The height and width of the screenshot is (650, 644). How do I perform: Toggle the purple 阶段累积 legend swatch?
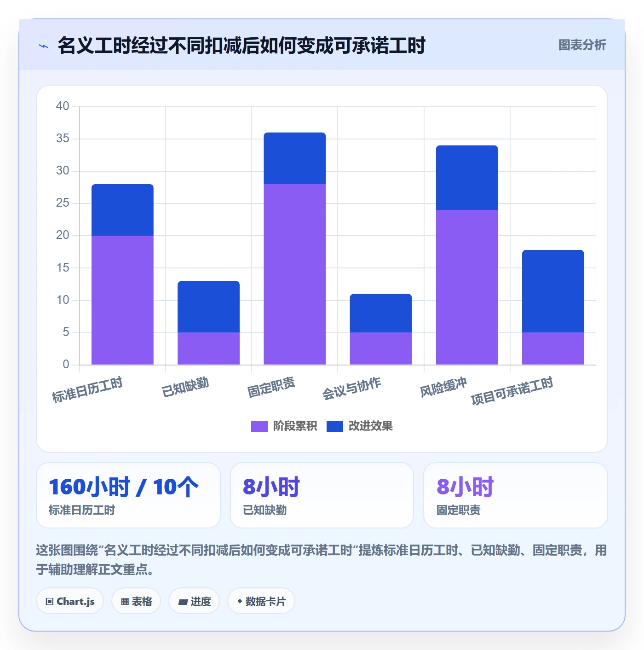259,426
